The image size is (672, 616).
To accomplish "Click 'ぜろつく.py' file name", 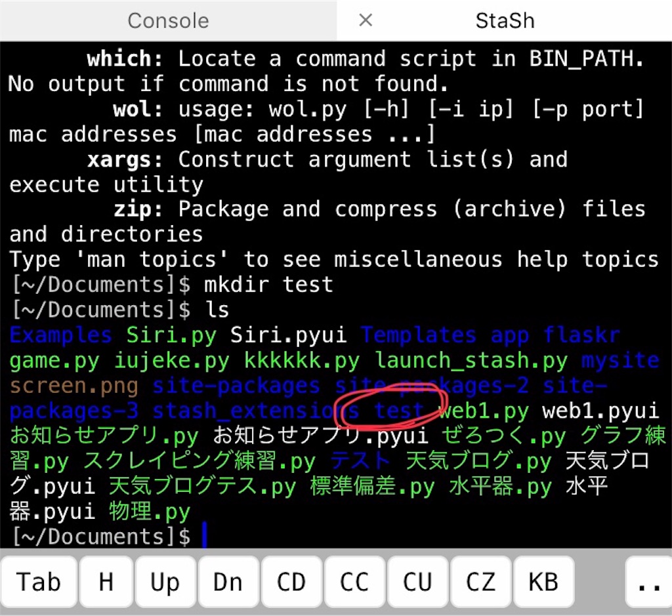I will (x=504, y=436).
